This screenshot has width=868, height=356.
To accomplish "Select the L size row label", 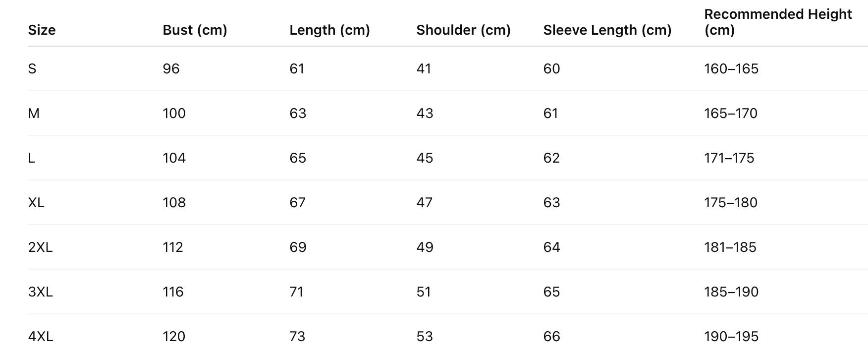I will [x=32, y=158].
